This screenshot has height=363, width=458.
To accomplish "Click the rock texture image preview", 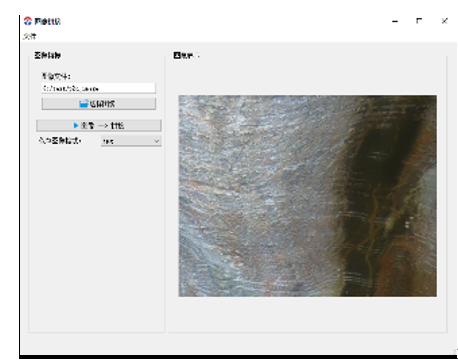I will pos(307,196).
